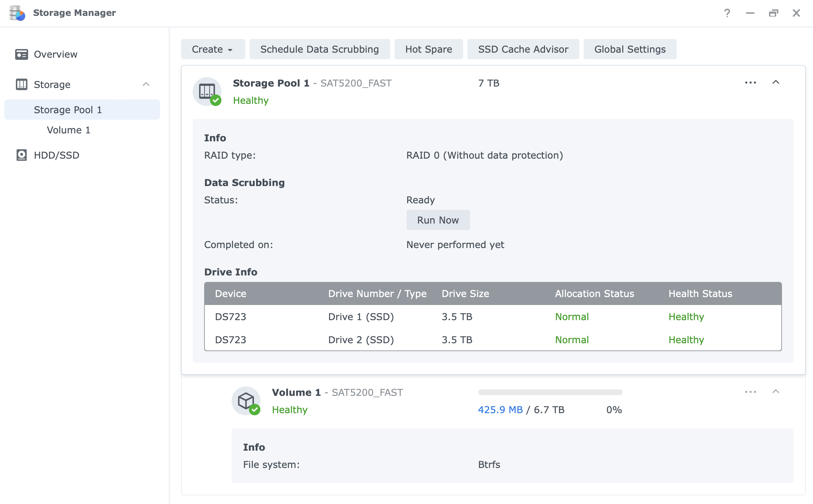Maximize the Storage Manager window
This screenshot has width=813, height=504.
tap(773, 13)
